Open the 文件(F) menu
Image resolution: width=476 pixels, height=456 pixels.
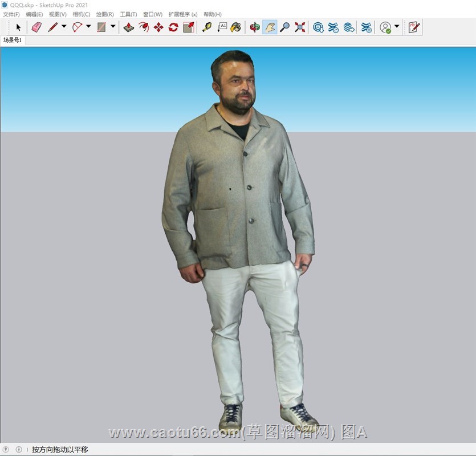[11, 14]
